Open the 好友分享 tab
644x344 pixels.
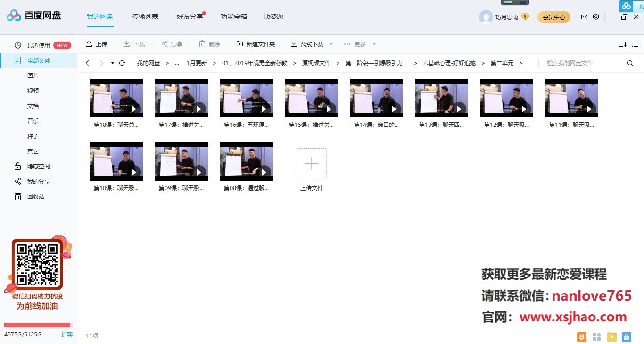click(x=190, y=17)
